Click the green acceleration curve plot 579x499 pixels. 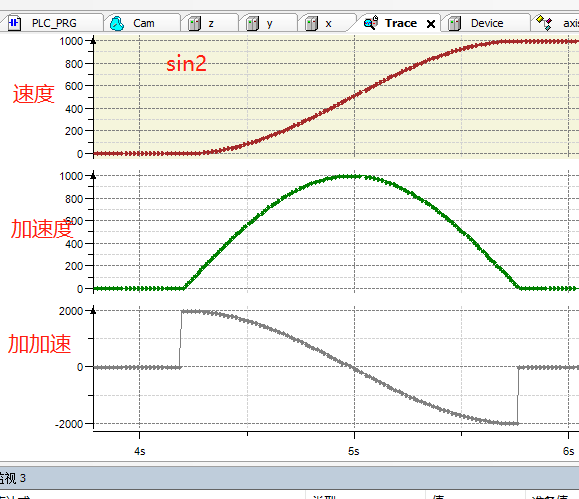pyautogui.click(x=336, y=232)
